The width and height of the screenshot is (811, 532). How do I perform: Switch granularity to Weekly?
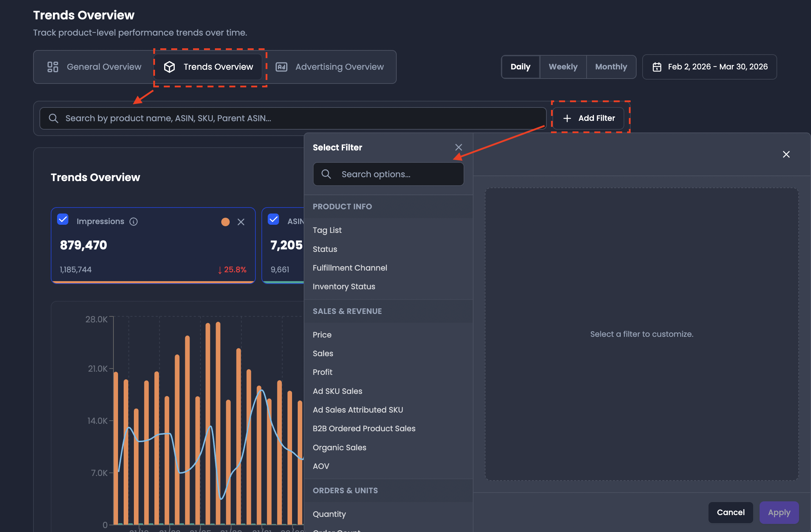[x=563, y=67]
